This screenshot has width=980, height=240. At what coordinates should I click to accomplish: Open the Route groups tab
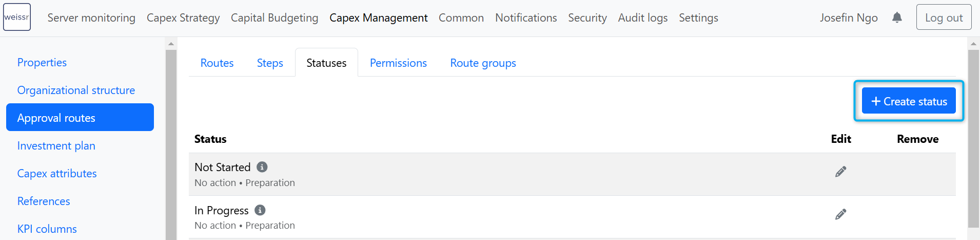[x=483, y=63]
